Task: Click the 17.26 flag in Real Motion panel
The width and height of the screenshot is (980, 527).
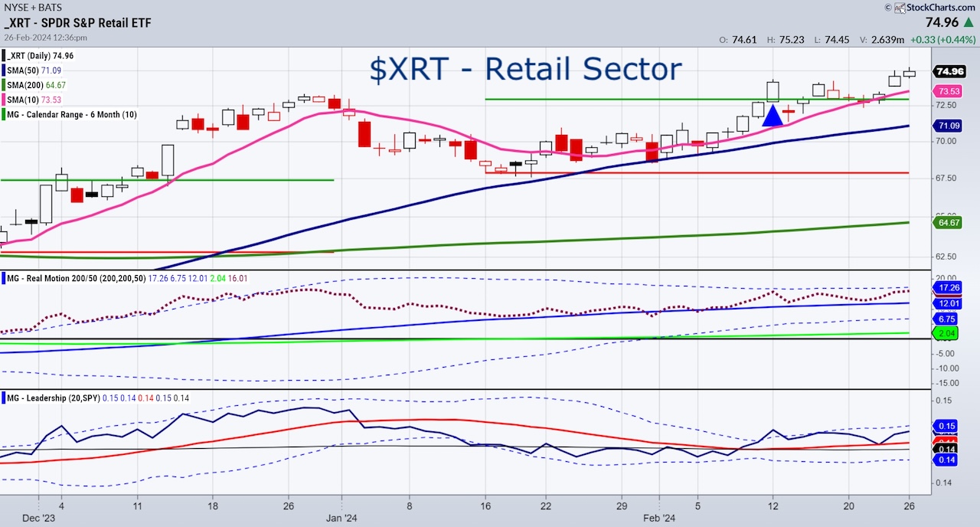Action: click(x=946, y=289)
